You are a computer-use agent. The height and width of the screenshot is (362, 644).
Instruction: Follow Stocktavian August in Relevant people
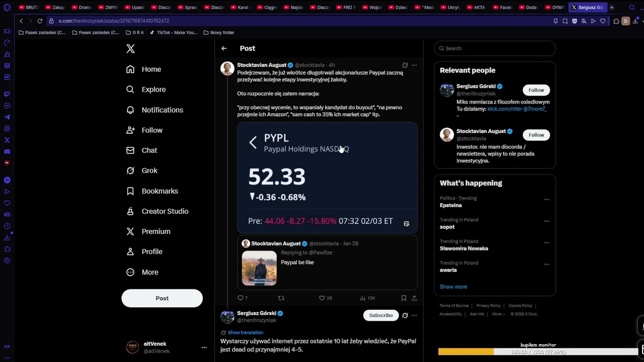point(536,135)
